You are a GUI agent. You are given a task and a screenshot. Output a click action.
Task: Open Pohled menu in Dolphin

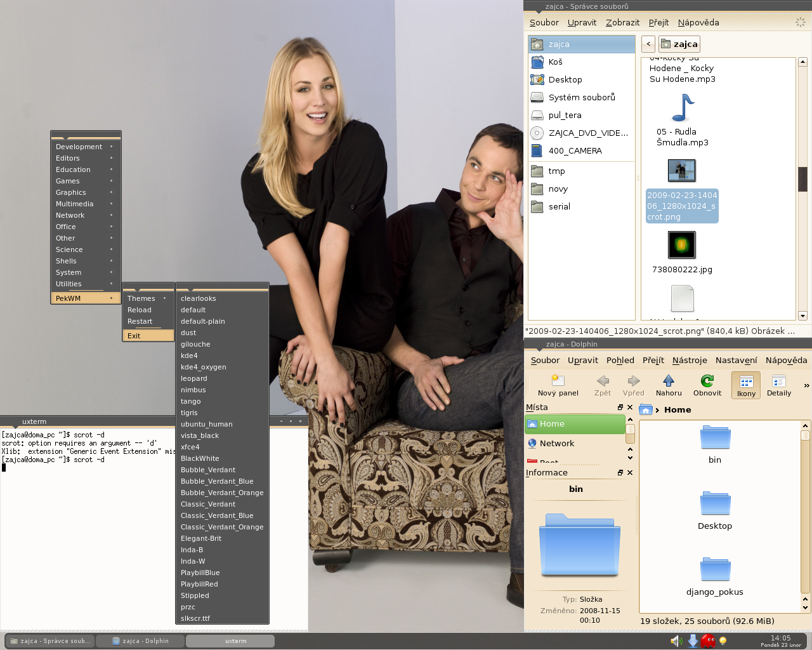click(x=620, y=360)
